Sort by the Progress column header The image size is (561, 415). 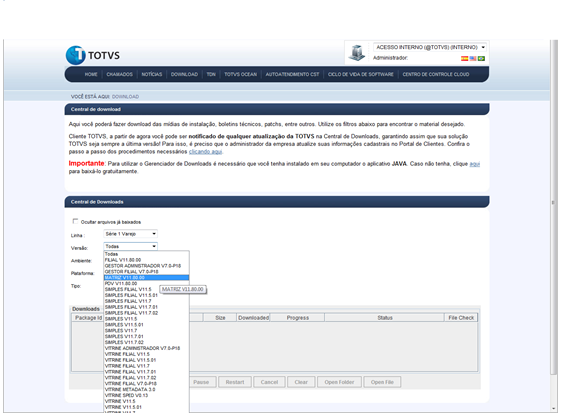pyautogui.click(x=297, y=318)
